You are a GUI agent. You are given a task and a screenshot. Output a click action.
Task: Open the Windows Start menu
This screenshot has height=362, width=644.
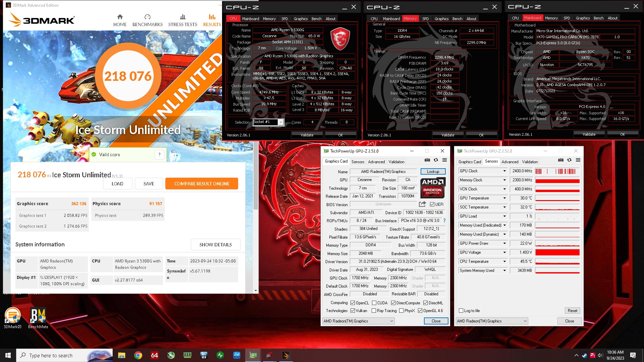(8, 355)
